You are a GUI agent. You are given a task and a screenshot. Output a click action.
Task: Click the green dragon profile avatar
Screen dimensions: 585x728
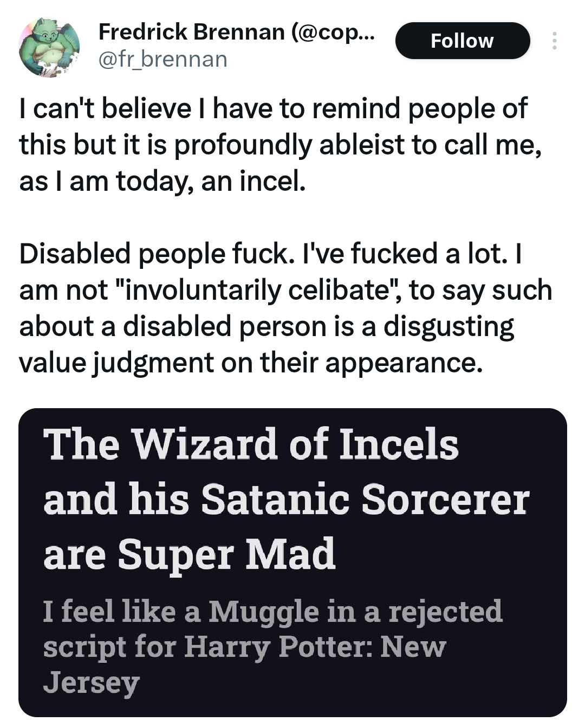tap(49, 48)
